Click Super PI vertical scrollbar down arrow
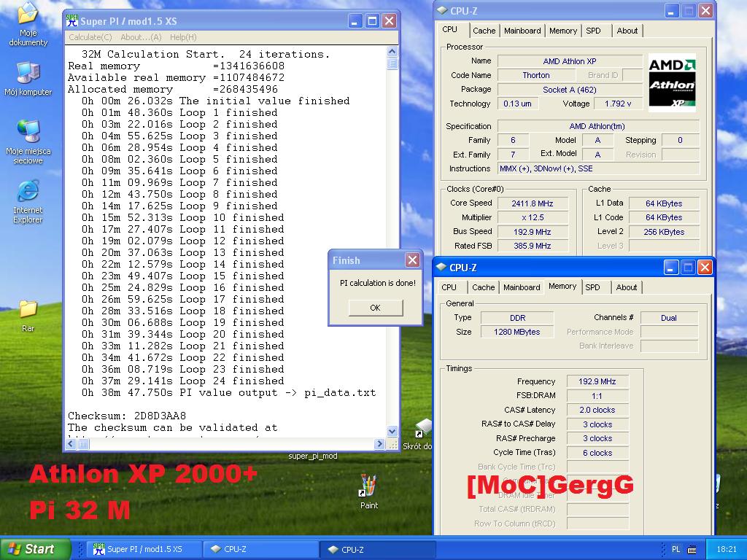Viewport: 747px width, 560px height. pos(392,431)
